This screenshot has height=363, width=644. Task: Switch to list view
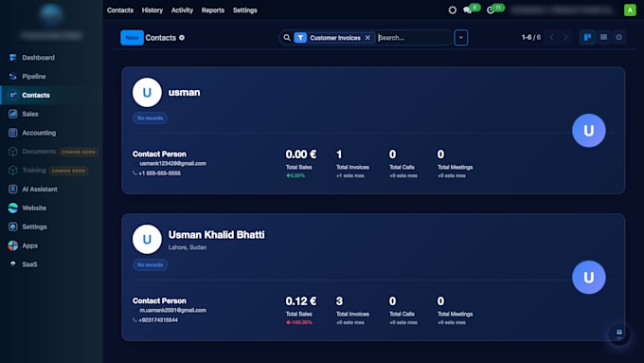click(x=603, y=37)
